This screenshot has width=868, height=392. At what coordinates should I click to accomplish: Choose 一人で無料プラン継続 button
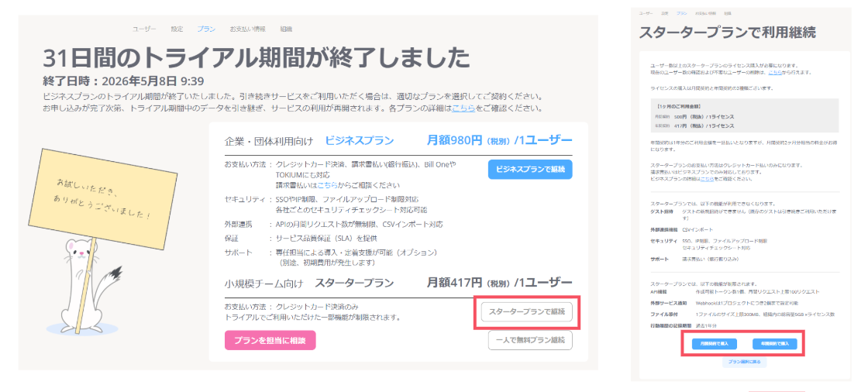click(530, 340)
